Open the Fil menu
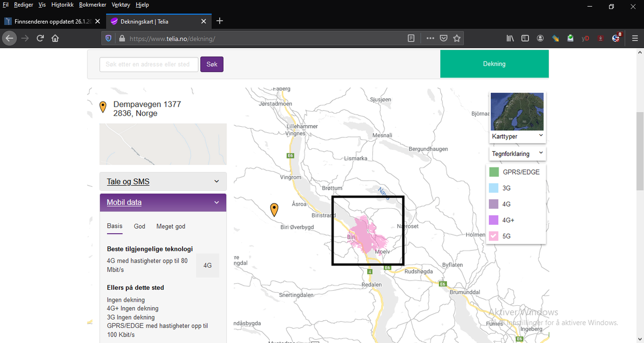 point(6,5)
